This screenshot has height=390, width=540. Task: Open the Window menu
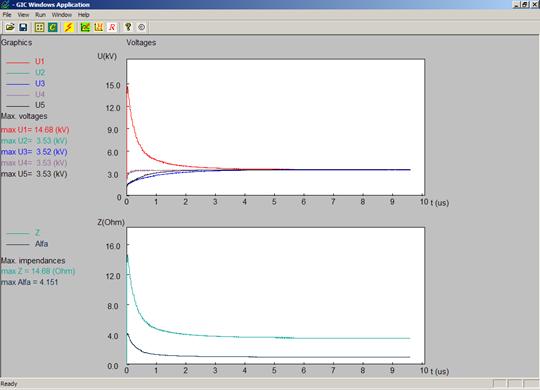[62, 15]
